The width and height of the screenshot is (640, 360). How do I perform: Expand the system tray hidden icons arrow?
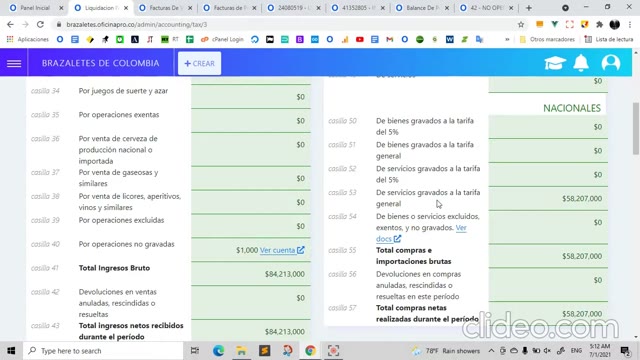[491, 351]
